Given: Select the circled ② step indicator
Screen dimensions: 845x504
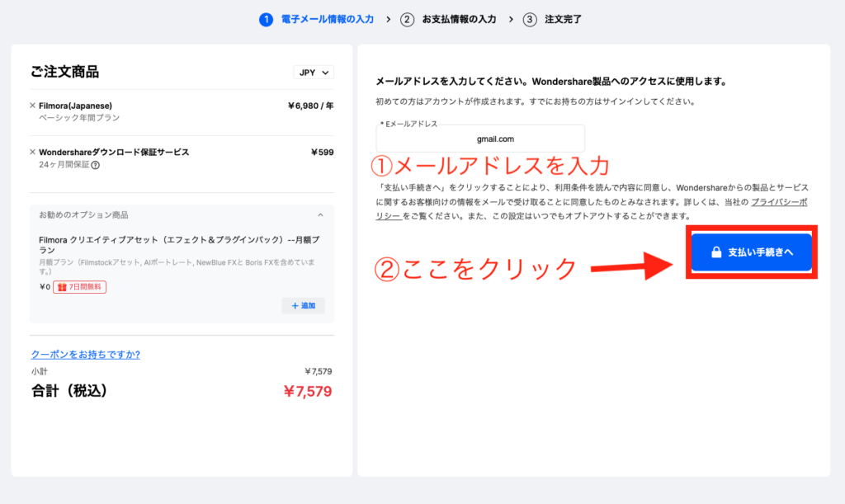Looking at the screenshot, I should point(405,19).
